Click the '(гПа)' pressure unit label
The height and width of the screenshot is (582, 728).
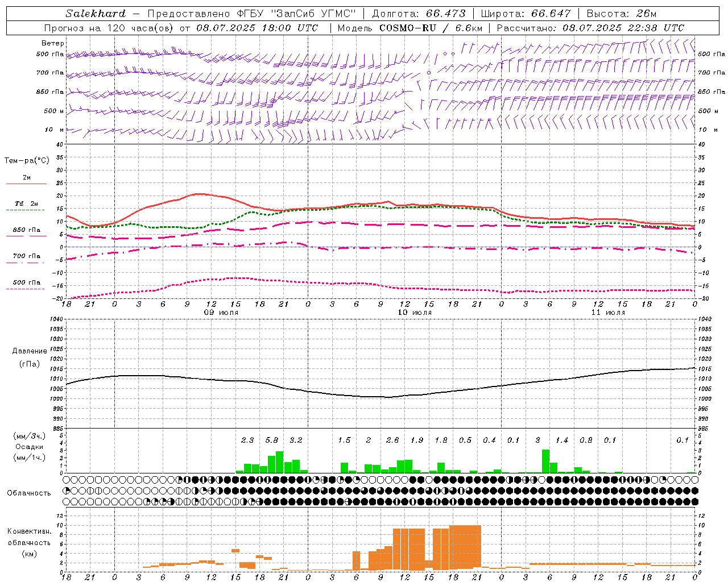click(30, 364)
